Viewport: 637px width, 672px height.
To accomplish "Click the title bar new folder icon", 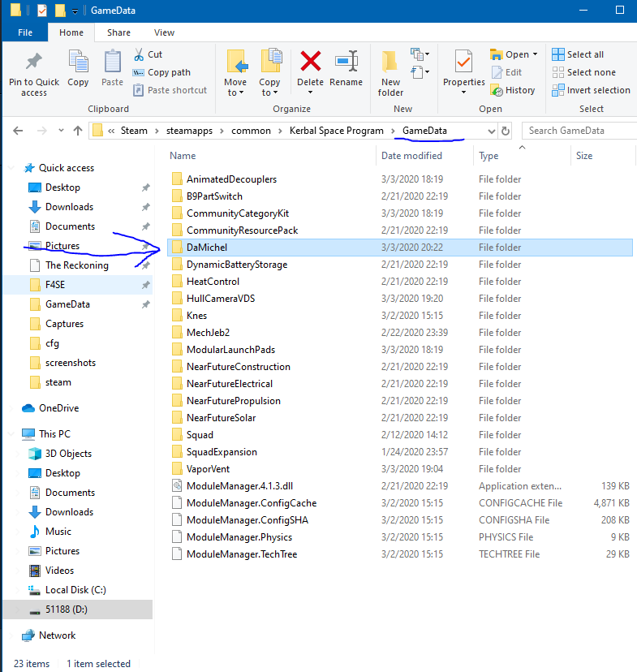I will [x=60, y=11].
